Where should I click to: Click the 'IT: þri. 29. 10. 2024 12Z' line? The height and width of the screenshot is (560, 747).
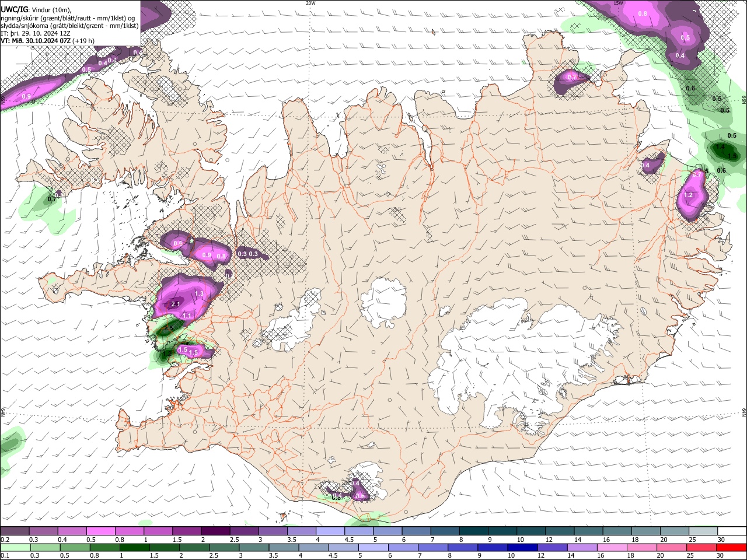pos(36,33)
